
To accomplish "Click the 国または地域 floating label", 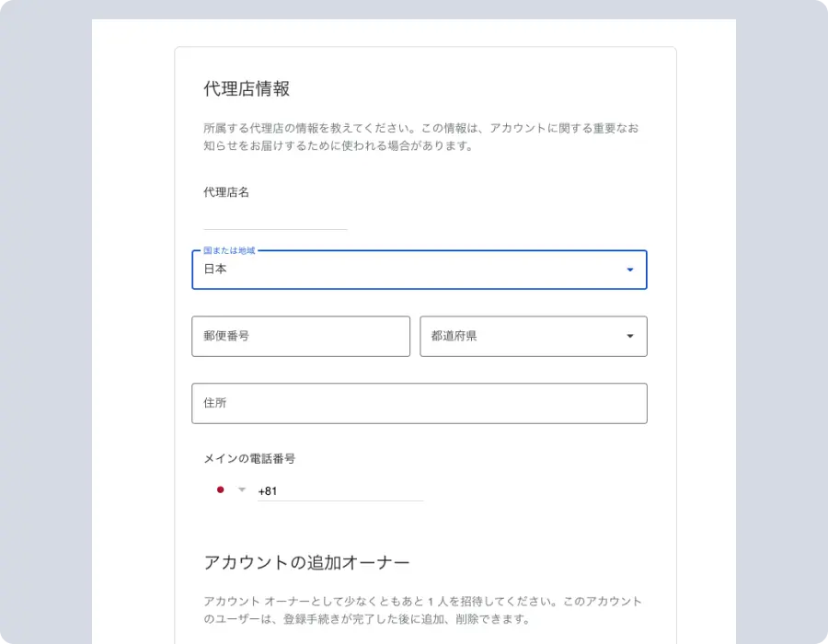I will pyautogui.click(x=229, y=250).
